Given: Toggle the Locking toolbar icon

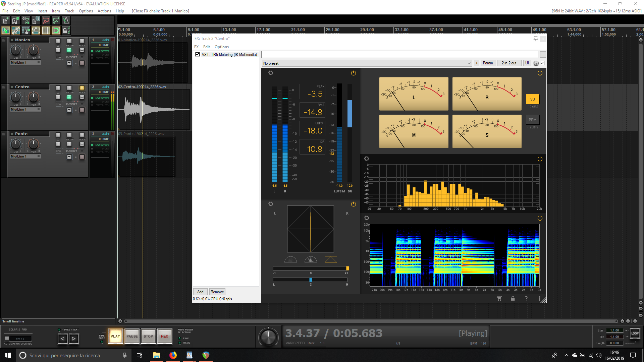Looking at the screenshot, I should (66, 31).
